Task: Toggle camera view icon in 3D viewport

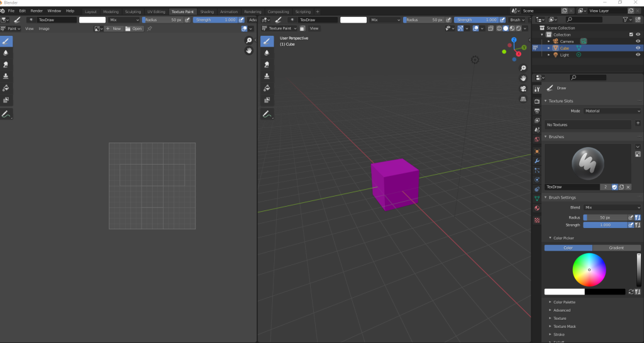Action: pos(523,89)
